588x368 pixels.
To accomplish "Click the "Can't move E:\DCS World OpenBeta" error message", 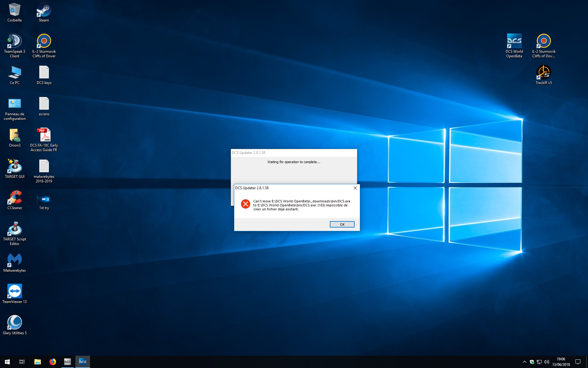I will coord(302,205).
